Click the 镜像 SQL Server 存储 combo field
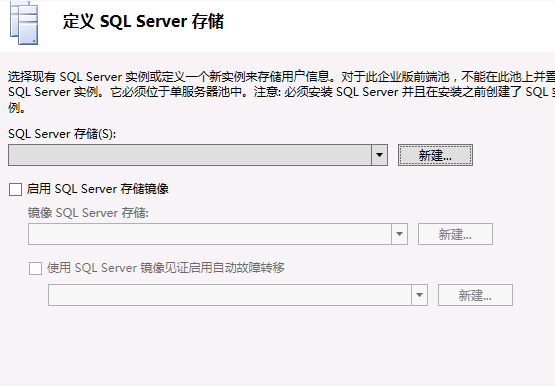Screen dimensions: 555x386 click(218, 234)
